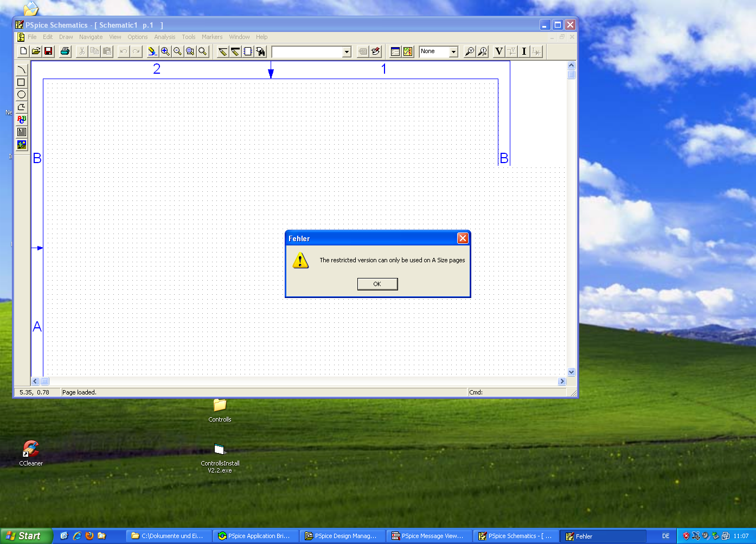Screen dimensions: 756x544
Task: Open the Tools menu
Action: (x=188, y=37)
